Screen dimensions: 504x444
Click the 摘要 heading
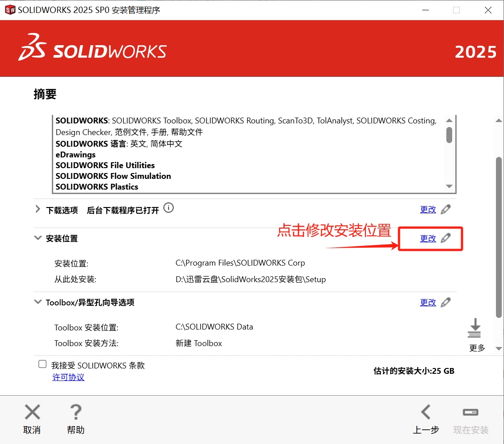point(45,94)
